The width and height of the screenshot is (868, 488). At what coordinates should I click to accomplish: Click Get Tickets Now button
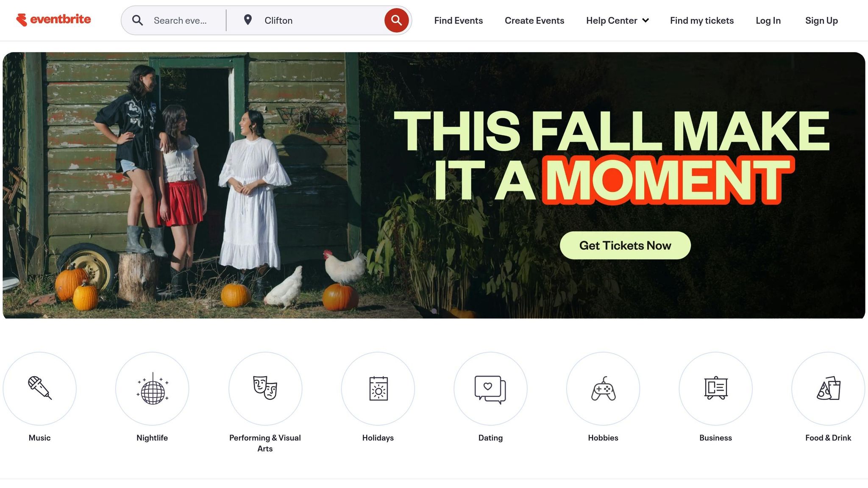coord(625,245)
